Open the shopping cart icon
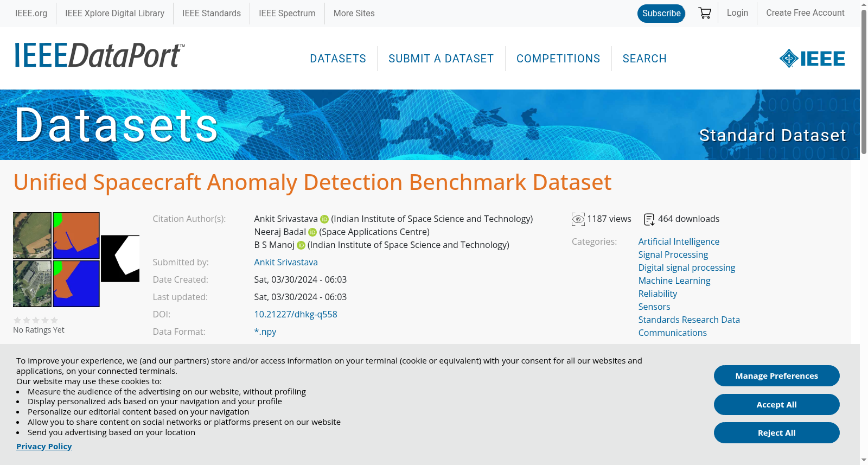Viewport: 868px width, 465px height. click(705, 13)
